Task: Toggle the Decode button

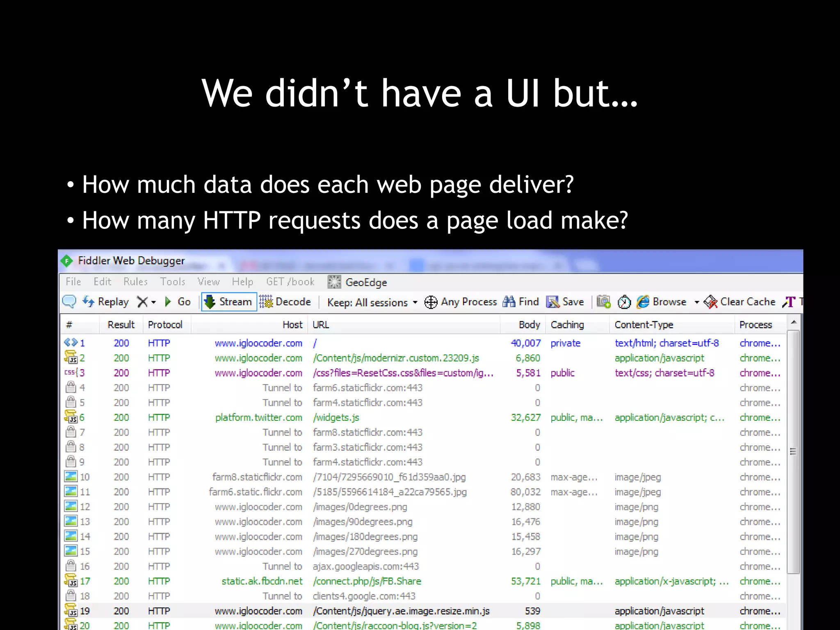Action: click(285, 302)
